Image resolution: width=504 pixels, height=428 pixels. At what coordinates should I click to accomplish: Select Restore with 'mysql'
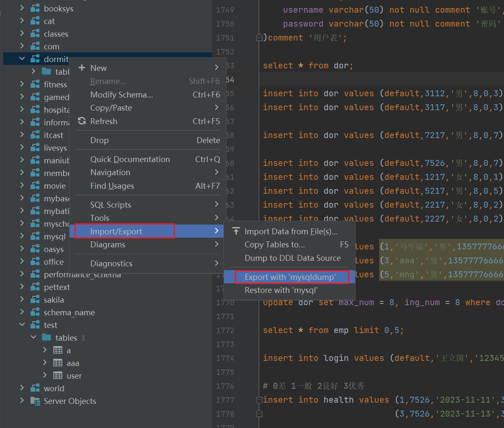click(x=289, y=290)
